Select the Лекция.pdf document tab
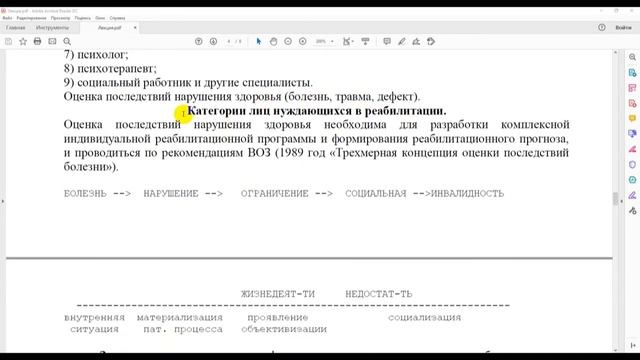 point(109,28)
